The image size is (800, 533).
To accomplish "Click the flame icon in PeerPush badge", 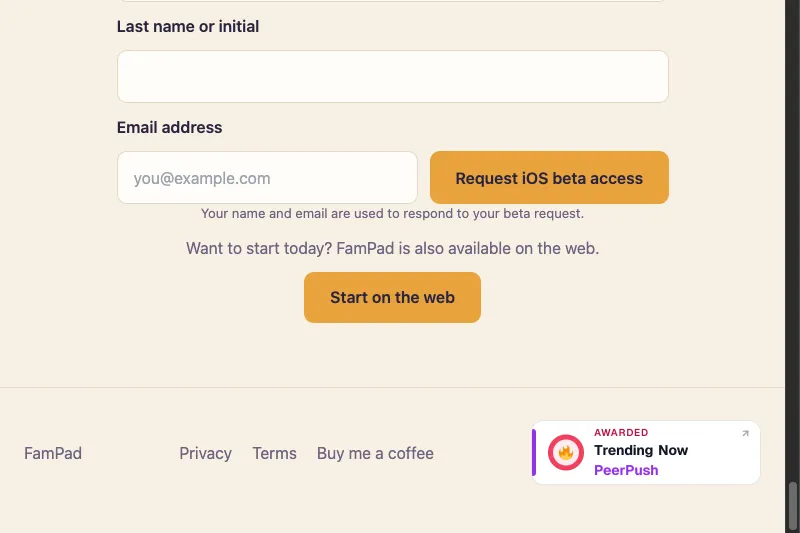I will tap(565, 452).
